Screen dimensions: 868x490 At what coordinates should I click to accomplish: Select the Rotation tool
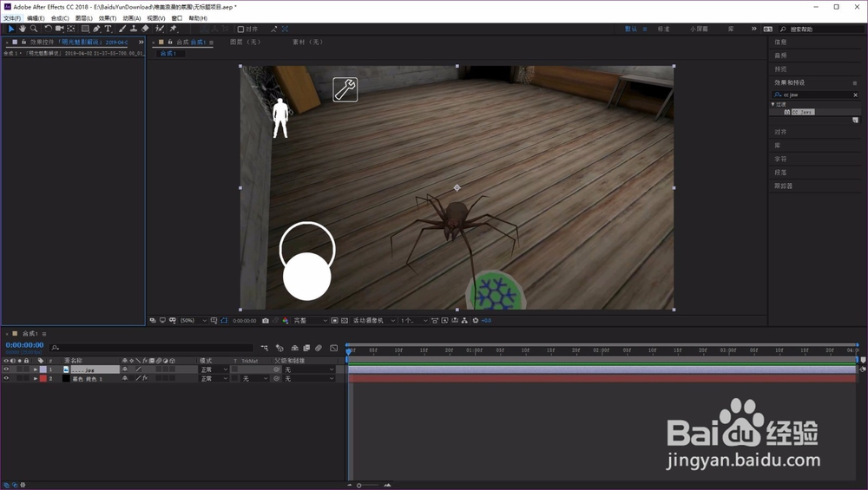48,29
